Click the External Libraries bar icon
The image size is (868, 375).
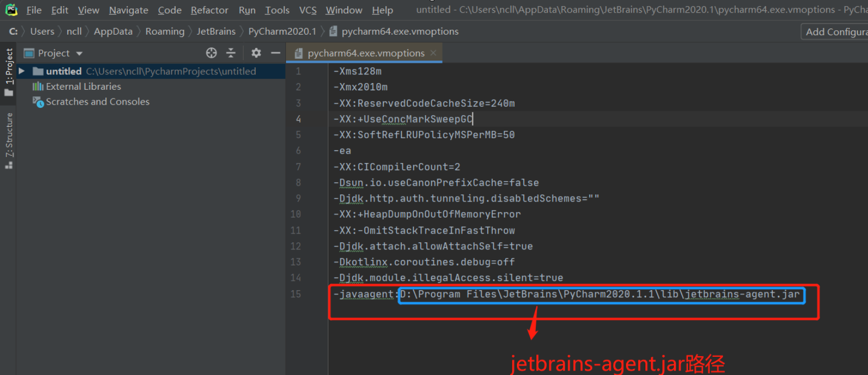coord(37,86)
